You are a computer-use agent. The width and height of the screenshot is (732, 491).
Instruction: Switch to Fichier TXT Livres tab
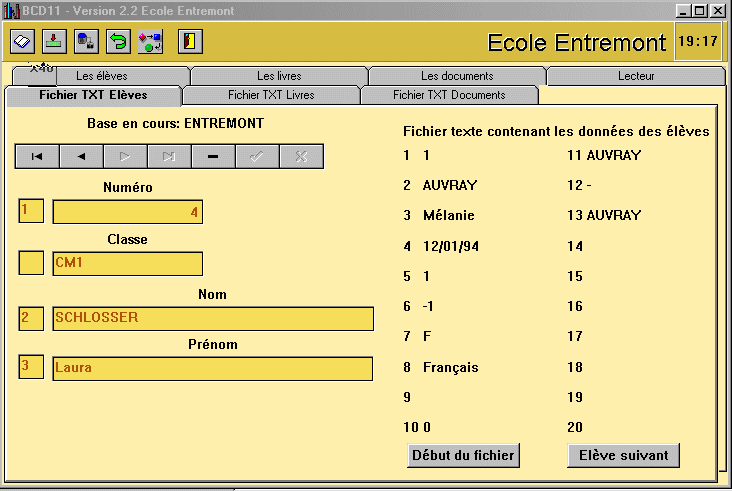pos(271,96)
